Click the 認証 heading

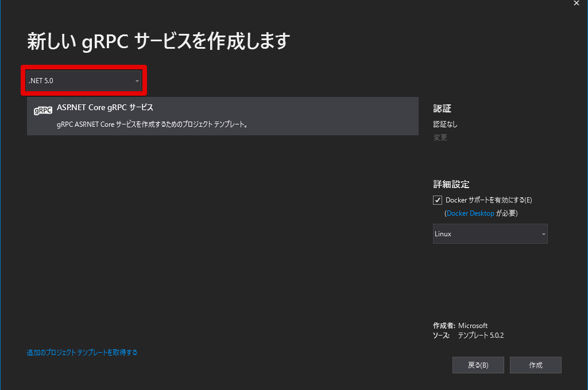tap(442, 108)
